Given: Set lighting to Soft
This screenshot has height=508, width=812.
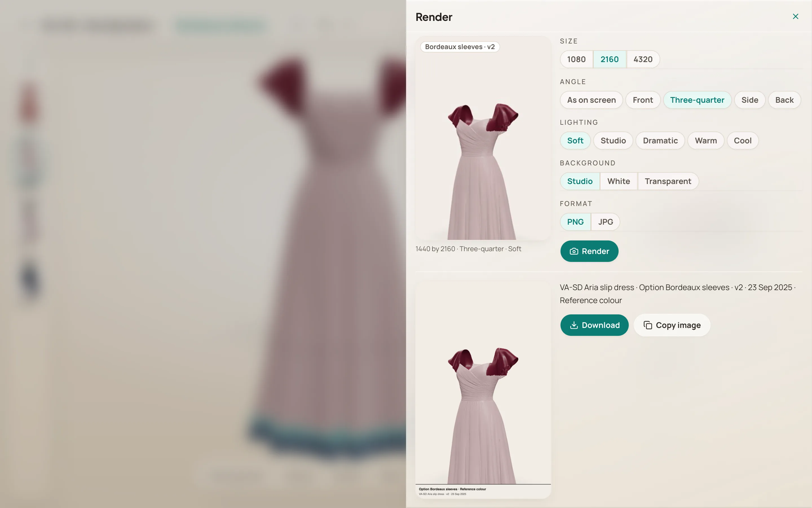Looking at the screenshot, I should (x=575, y=141).
